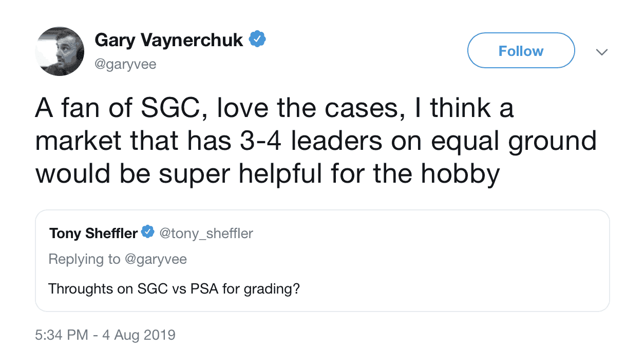Viewport: 644px width, 350px height.
Task: Click the line "would be super helpful for the hobby"
Action: point(267,173)
